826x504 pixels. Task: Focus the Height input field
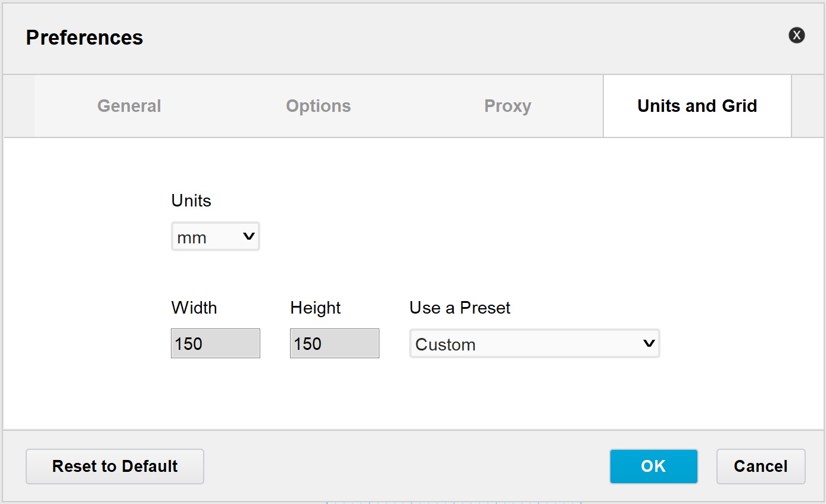point(334,343)
